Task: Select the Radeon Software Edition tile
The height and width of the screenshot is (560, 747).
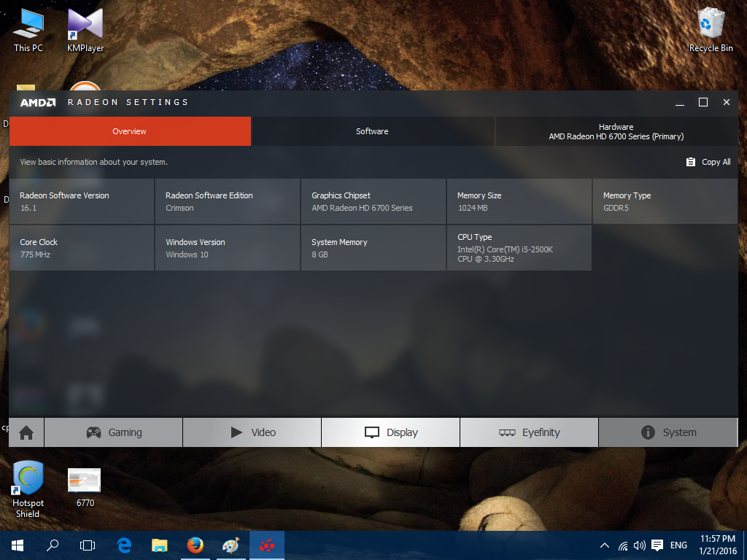Action: point(228,201)
